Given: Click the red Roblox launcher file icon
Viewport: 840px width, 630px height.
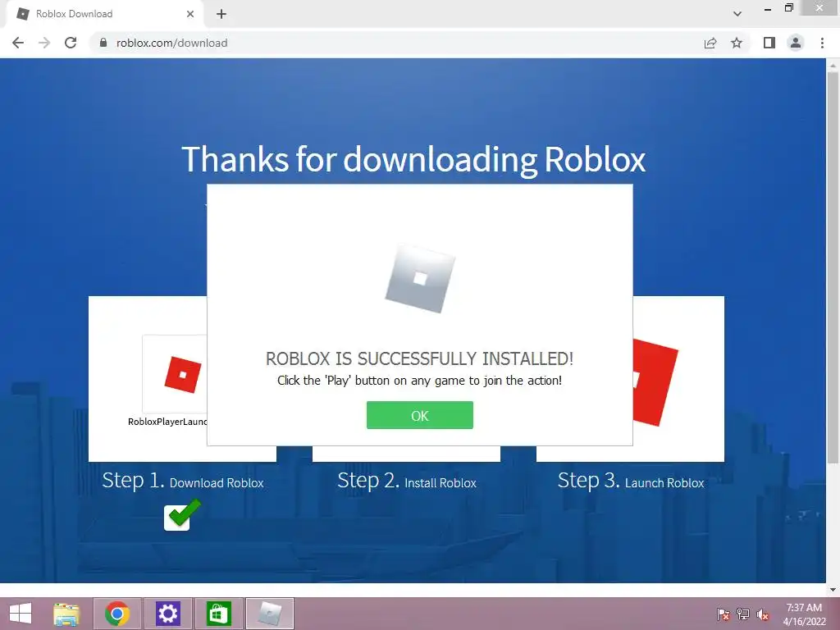Looking at the screenshot, I should 183,374.
